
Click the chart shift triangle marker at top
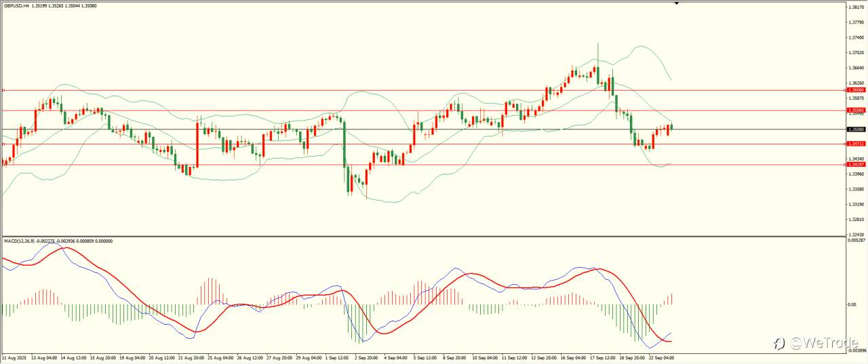676,4
